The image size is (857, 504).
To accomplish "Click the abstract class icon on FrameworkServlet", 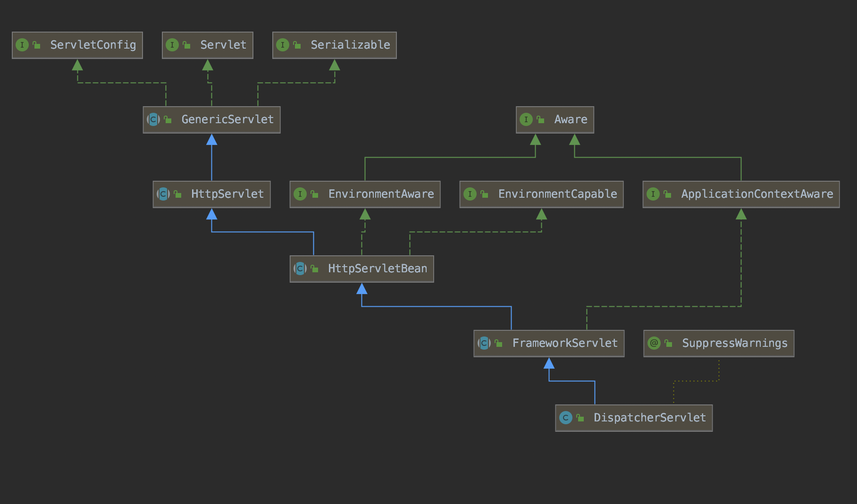I will click(484, 344).
